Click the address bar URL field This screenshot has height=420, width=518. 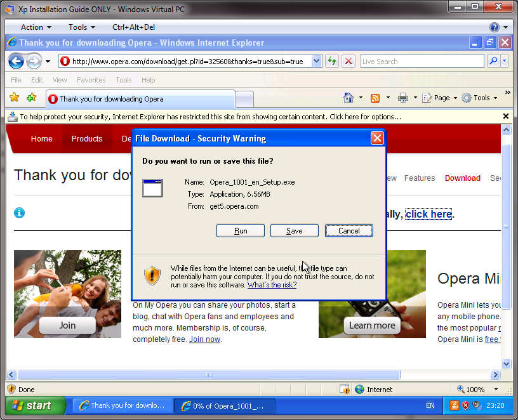(187, 62)
